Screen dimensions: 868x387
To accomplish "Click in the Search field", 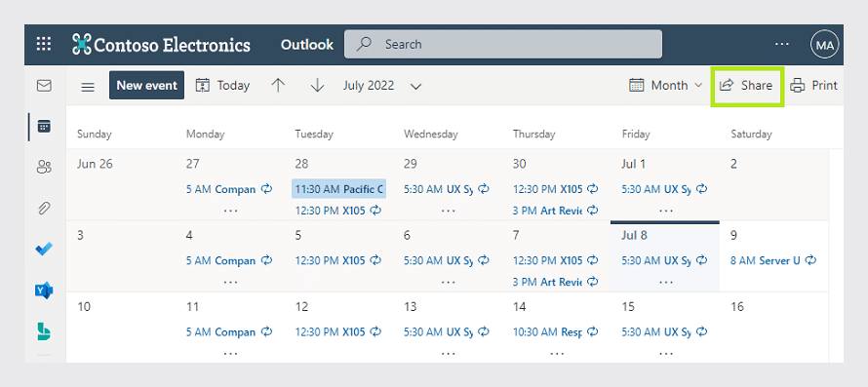I will click(503, 44).
